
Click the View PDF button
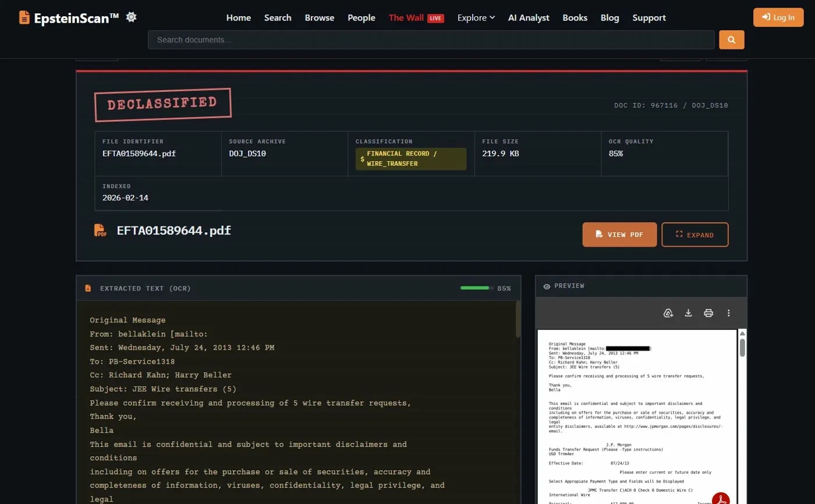[x=619, y=235]
